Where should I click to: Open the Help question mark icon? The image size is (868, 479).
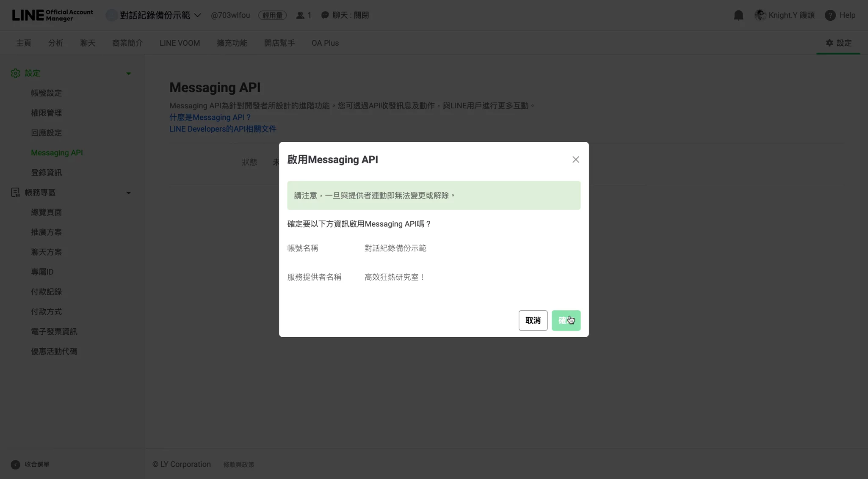pyautogui.click(x=830, y=15)
